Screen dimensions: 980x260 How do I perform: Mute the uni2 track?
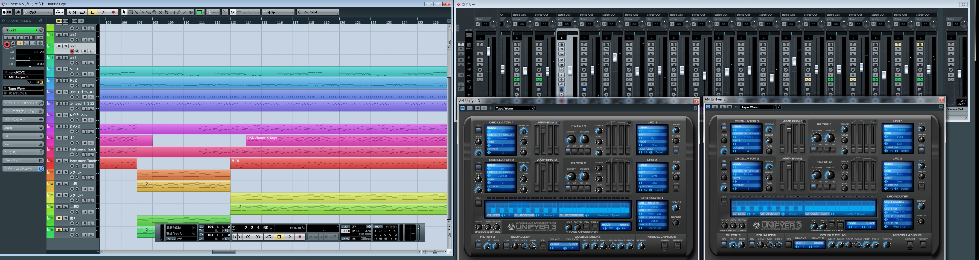[x=59, y=35]
